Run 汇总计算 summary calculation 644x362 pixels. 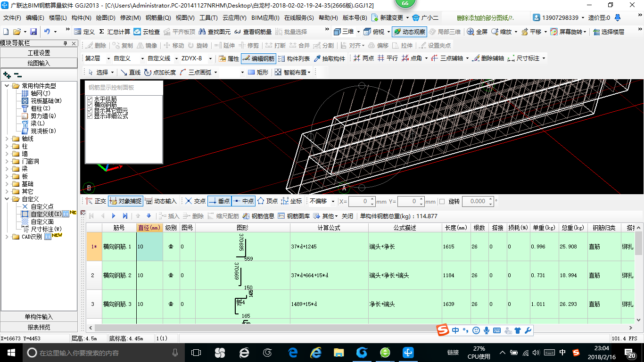coord(115,32)
